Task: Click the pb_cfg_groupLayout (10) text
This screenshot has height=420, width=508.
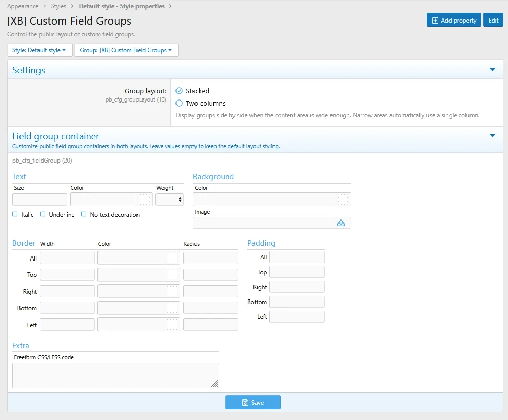Action: 136,99
